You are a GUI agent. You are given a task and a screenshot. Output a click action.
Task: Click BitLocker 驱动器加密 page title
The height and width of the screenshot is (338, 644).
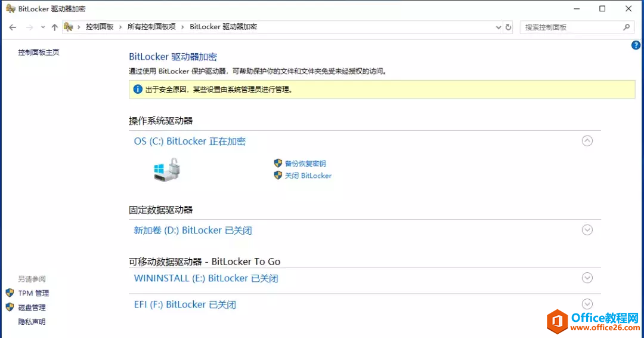173,57
